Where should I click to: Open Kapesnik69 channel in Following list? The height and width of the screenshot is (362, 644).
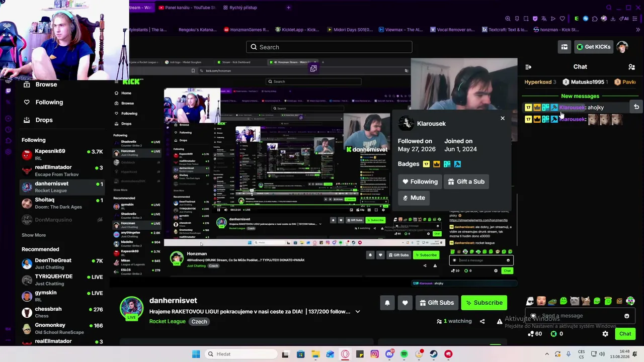click(62, 154)
